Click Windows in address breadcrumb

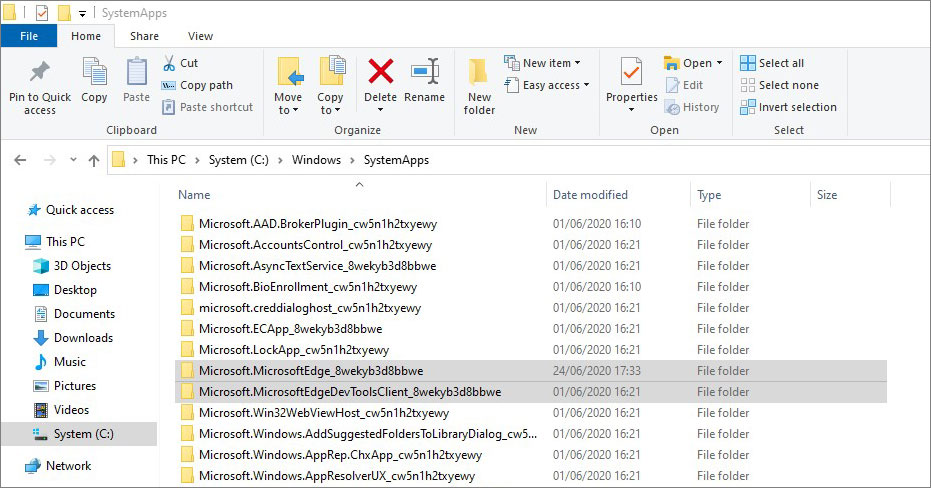(316, 160)
